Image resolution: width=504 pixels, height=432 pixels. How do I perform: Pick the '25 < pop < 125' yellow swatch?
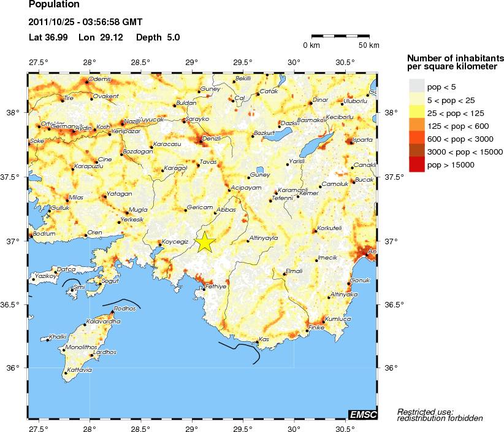[x=416, y=112]
